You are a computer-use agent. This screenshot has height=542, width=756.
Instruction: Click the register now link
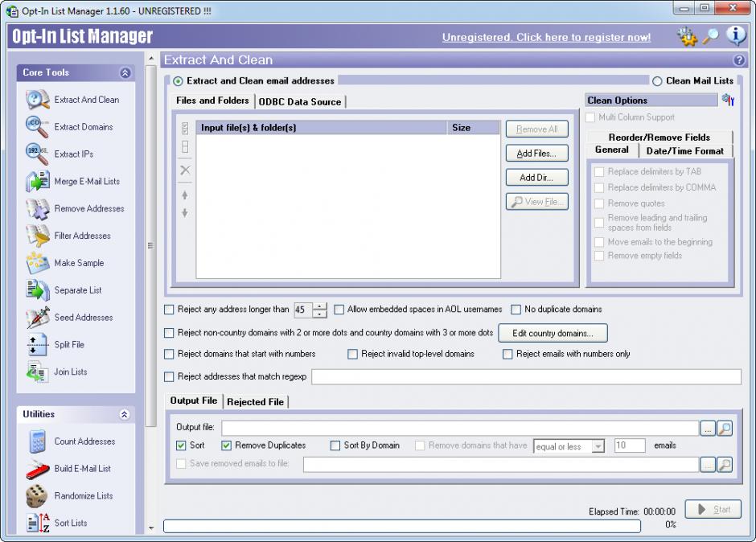tap(546, 38)
